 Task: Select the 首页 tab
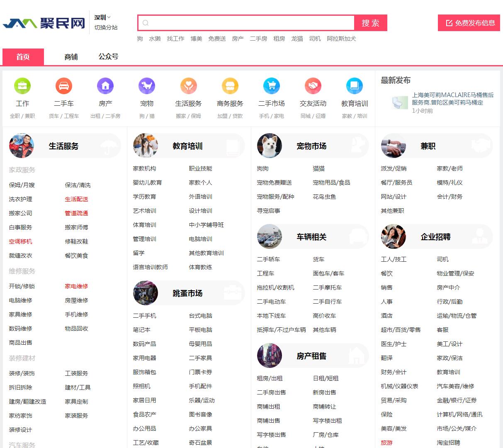pyautogui.click(x=23, y=57)
